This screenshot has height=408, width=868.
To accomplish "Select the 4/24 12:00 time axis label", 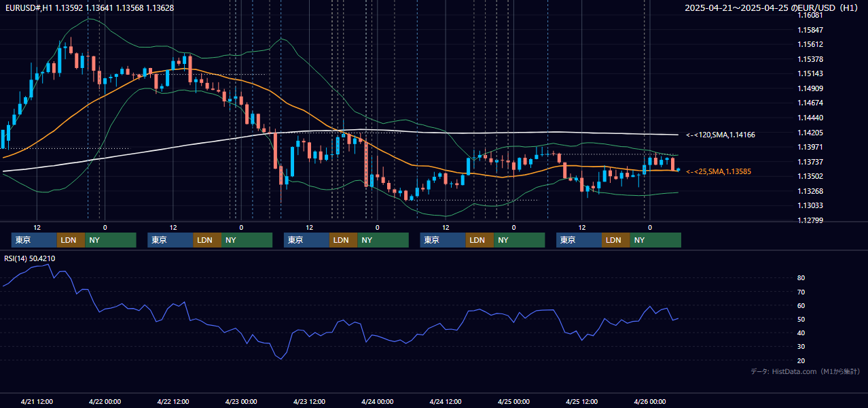I will 446,402.
